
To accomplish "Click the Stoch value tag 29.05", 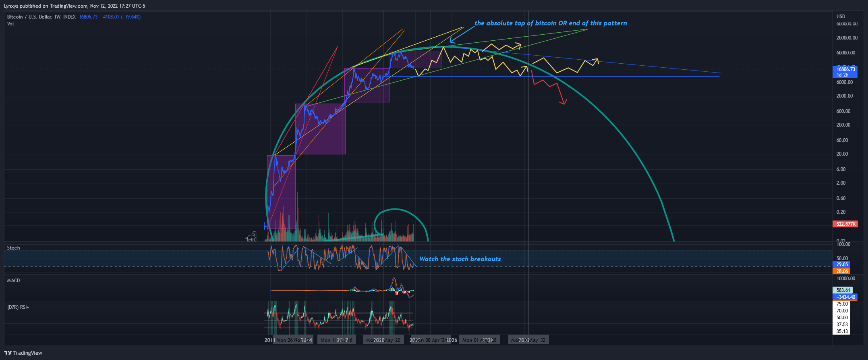I will tap(841, 264).
